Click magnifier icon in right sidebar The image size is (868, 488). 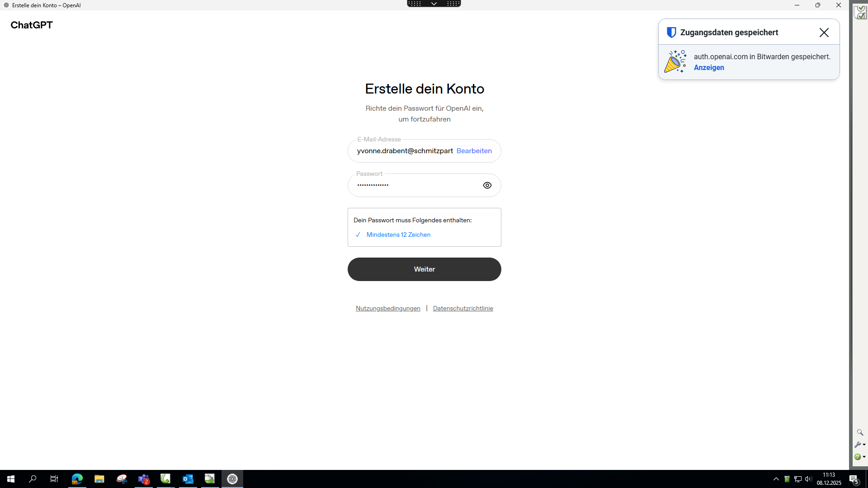(x=859, y=432)
